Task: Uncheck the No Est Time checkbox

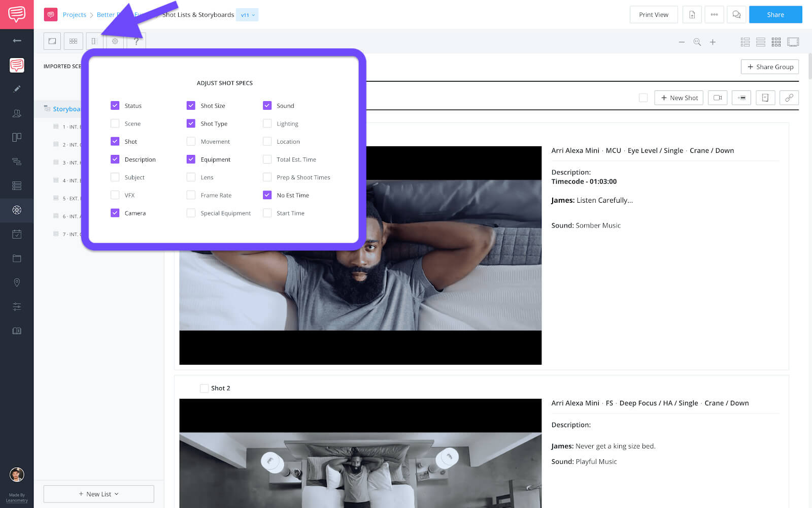Action: pos(267,195)
